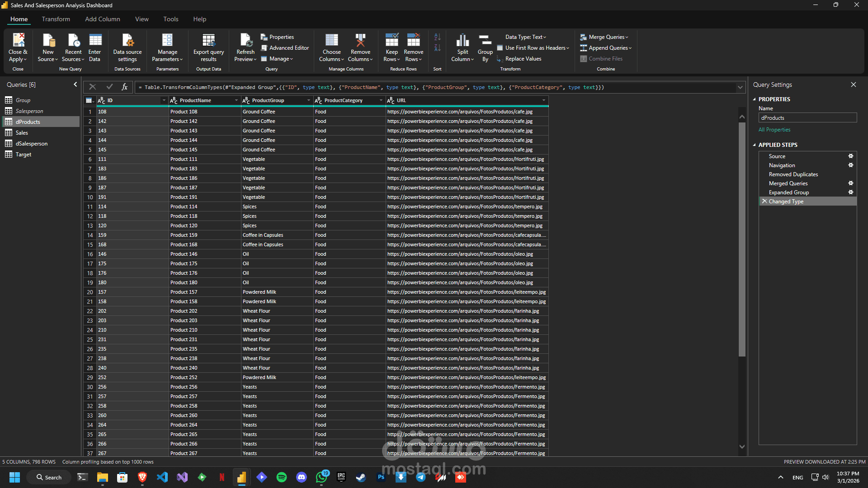Sort the column in ascending order

tap(437, 37)
